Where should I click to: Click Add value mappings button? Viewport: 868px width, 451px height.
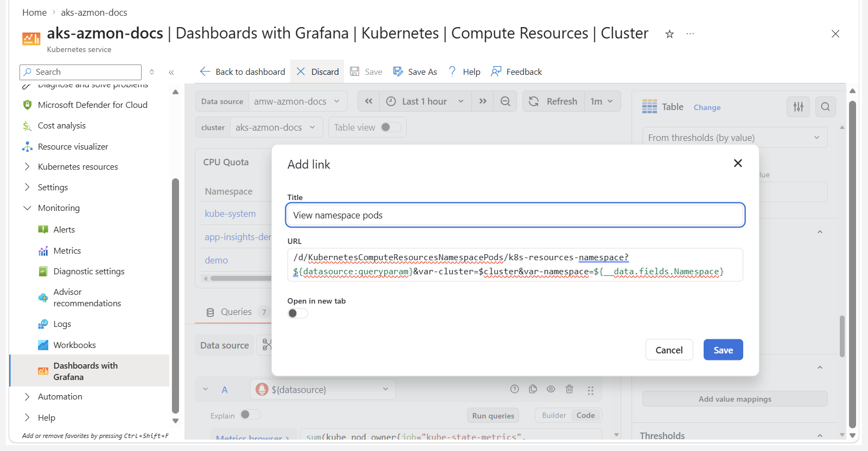(735, 399)
